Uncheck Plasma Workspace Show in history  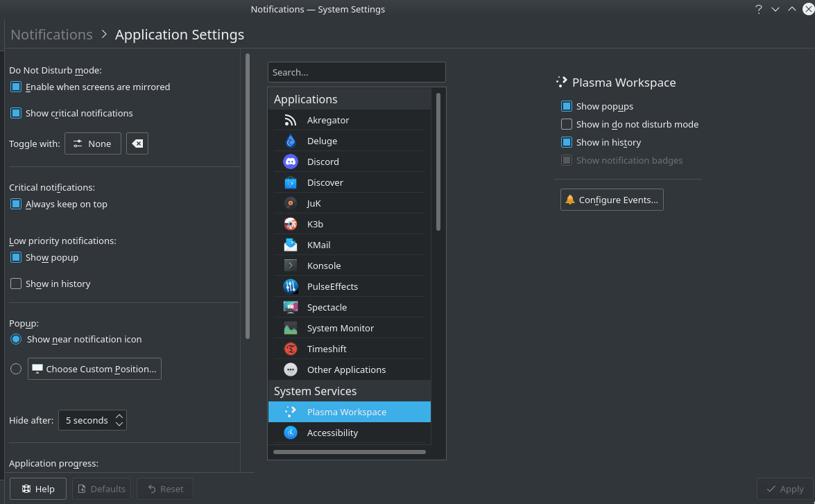click(567, 142)
